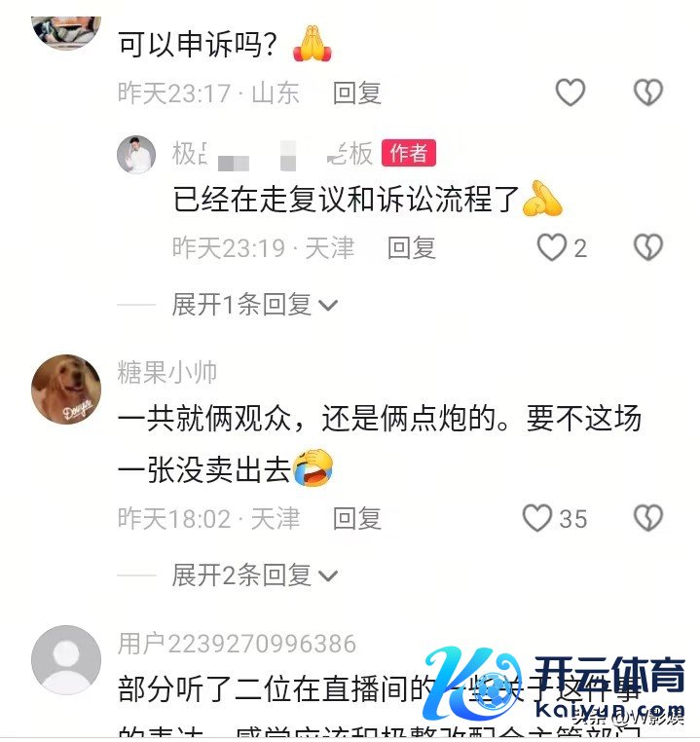Screen dimensions: 700x742
Task: Expand 展开2条回复 replies
Action: (x=254, y=575)
